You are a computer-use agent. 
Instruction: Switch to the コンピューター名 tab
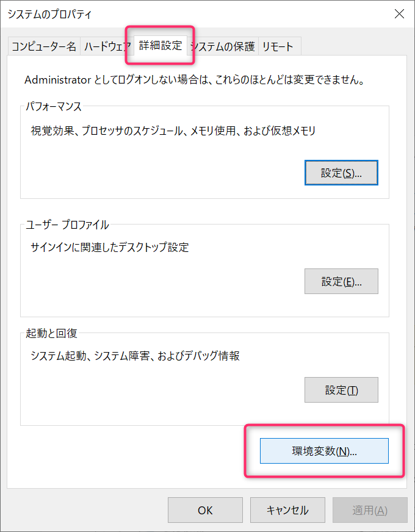(44, 46)
